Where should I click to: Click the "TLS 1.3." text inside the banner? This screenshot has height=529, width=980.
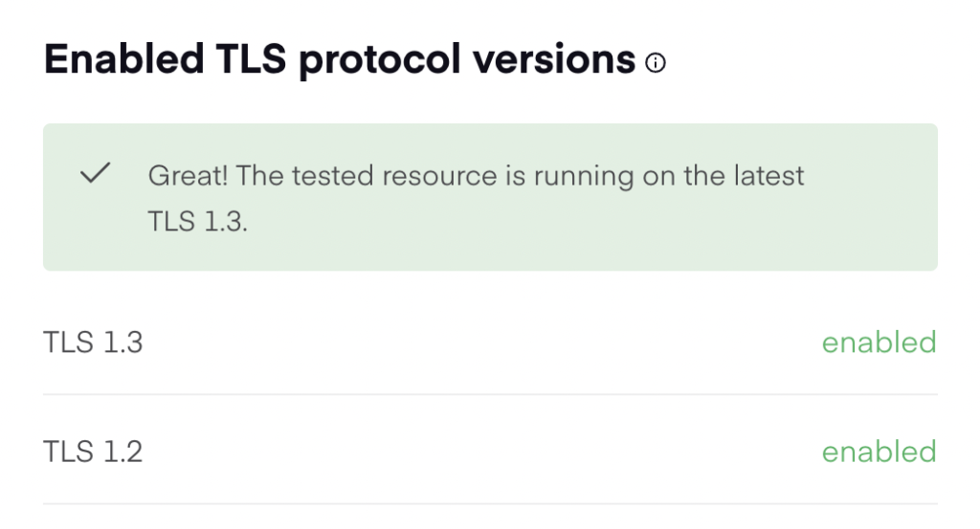(x=197, y=221)
